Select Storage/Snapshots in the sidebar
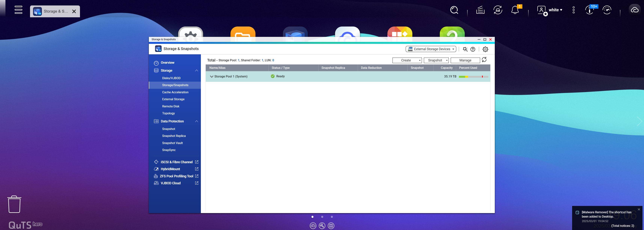The image size is (644, 230). (x=175, y=85)
